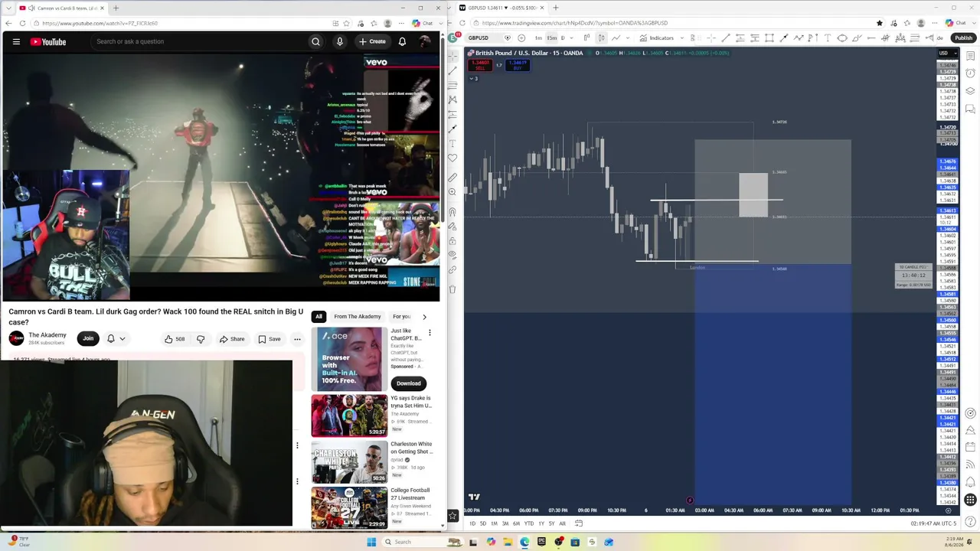Open options menu for the sponsored ace ad

[x=430, y=333]
